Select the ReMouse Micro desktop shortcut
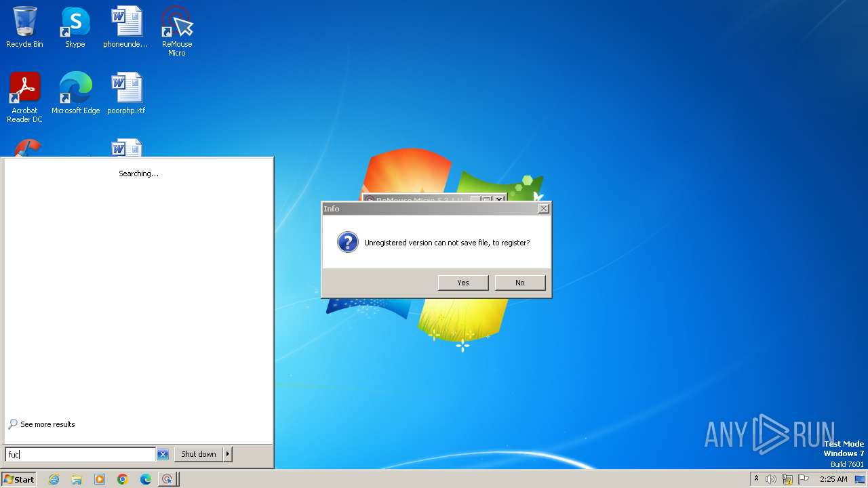The width and height of the screenshot is (868, 488). (x=176, y=31)
